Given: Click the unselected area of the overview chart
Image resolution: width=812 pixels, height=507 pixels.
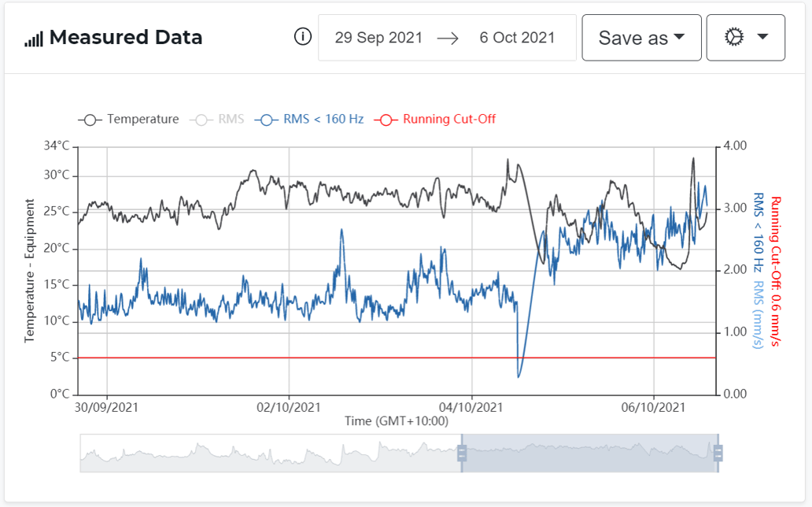Looking at the screenshot, I should tap(271, 453).
